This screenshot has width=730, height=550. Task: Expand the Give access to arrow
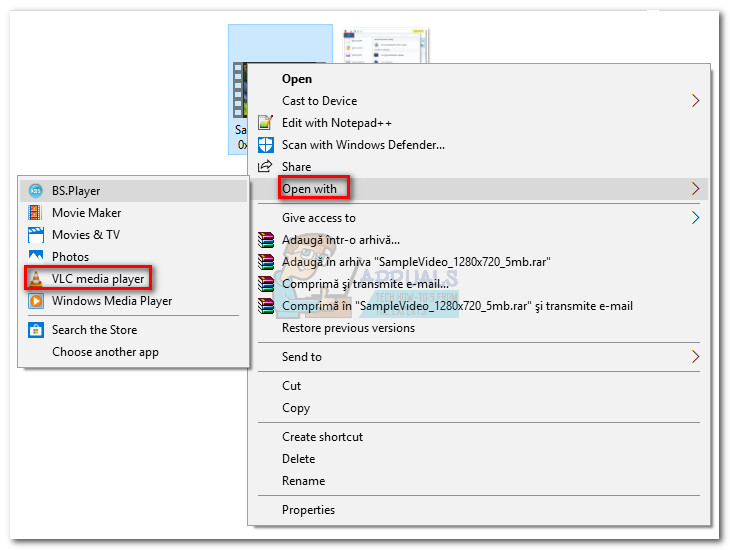point(695,217)
